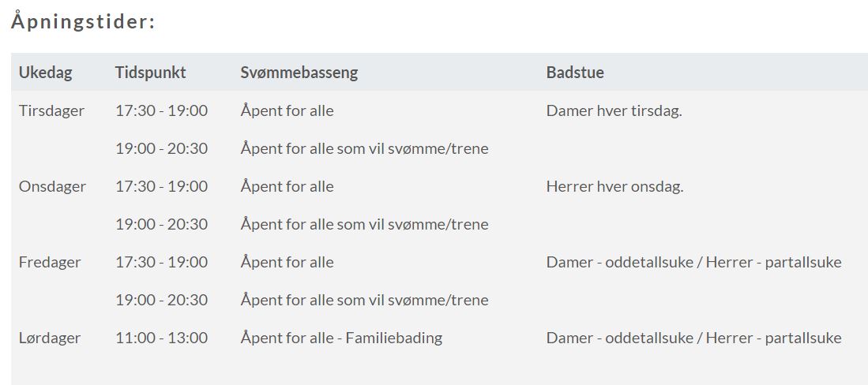Select the Fredager weekday cell
The height and width of the screenshot is (385, 868).
click(50, 262)
